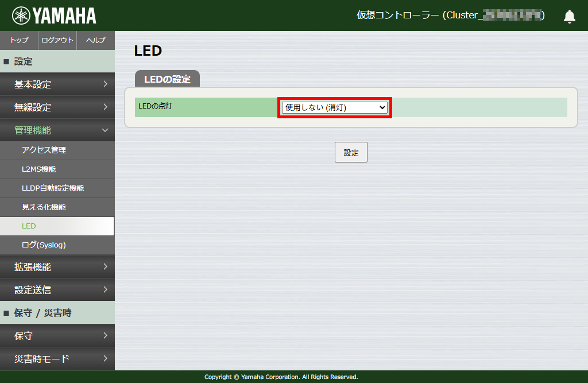Click the 仮想コントローラー cluster title
This screenshot has height=383, width=588.
[450, 16]
